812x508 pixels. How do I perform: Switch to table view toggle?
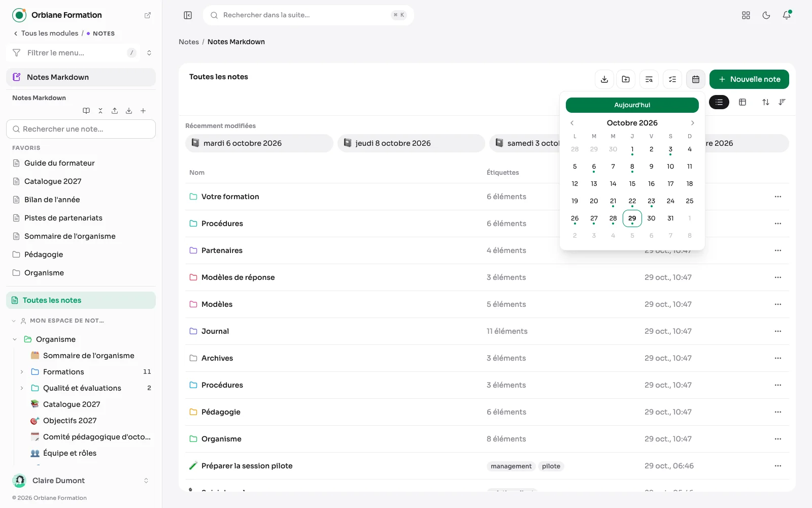coord(742,102)
